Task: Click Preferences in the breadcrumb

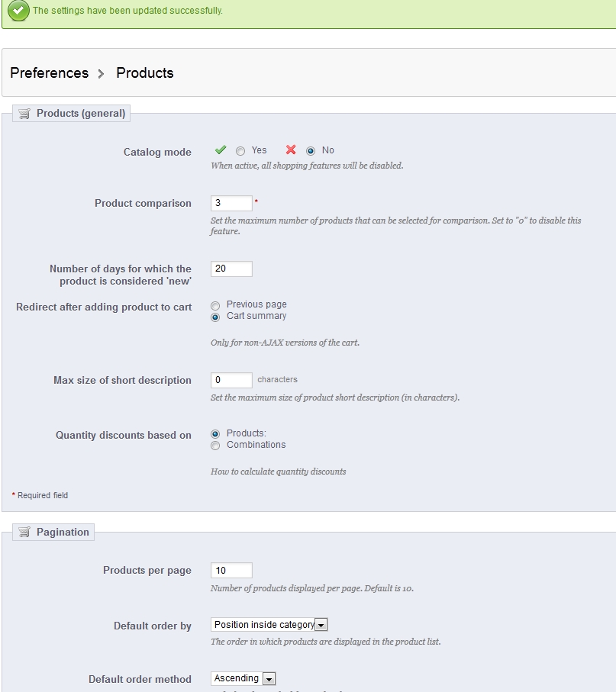Action: pyautogui.click(x=50, y=73)
